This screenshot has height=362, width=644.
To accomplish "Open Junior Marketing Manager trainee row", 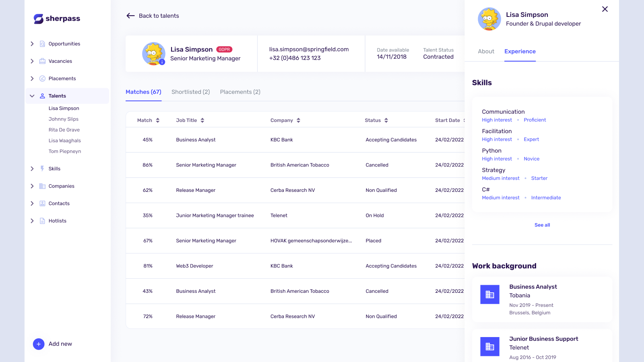I will coord(295,216).
